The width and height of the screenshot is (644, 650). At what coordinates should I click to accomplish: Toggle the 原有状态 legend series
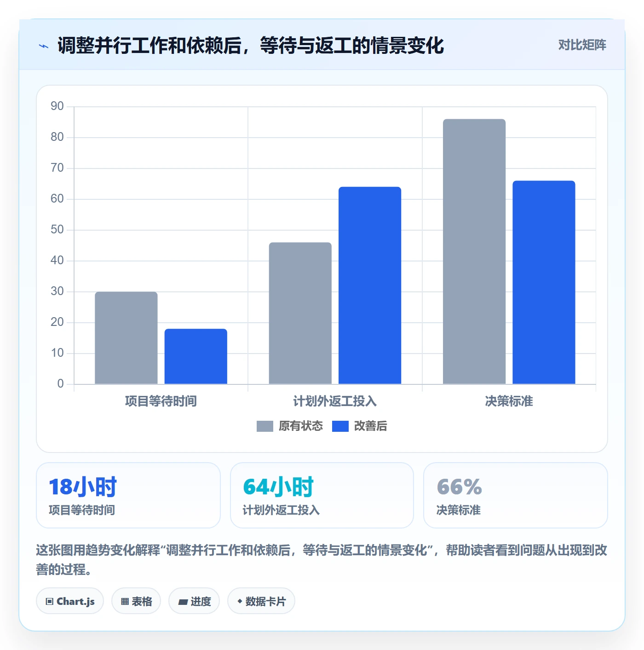tap(290, 426)
